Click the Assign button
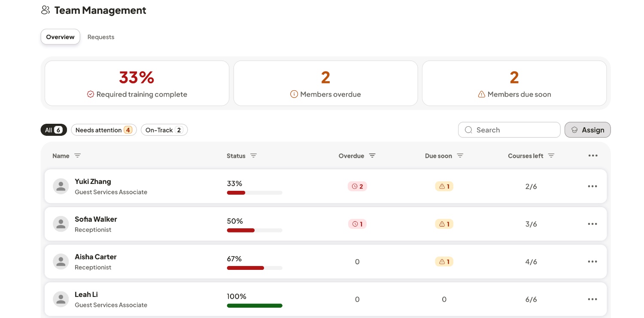 click(x=587, y=130)
